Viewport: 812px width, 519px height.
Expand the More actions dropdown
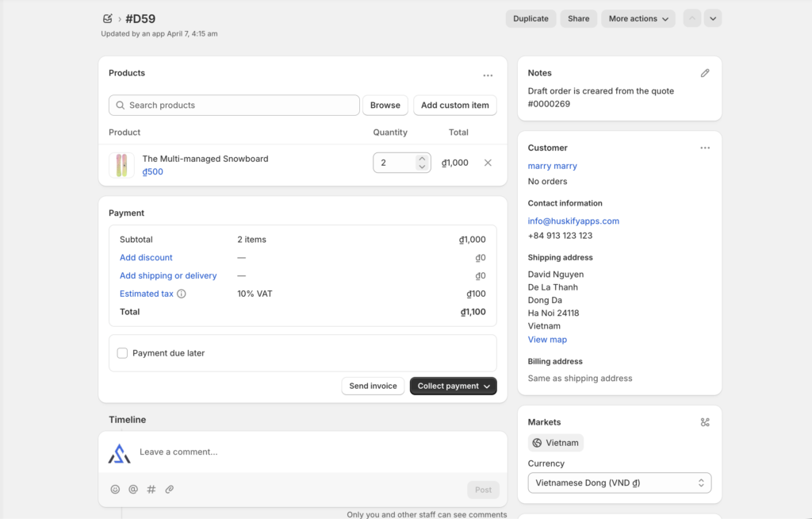(x=638, y=18)
